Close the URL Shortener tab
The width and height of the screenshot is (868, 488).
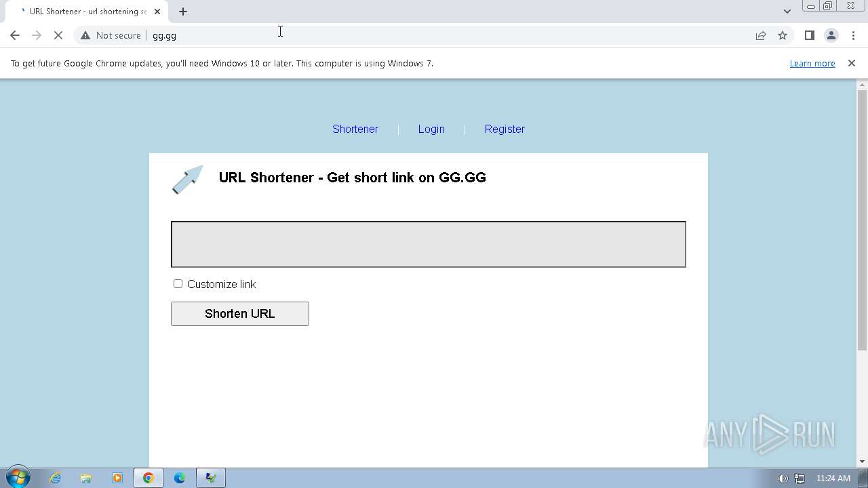(157, 12)
